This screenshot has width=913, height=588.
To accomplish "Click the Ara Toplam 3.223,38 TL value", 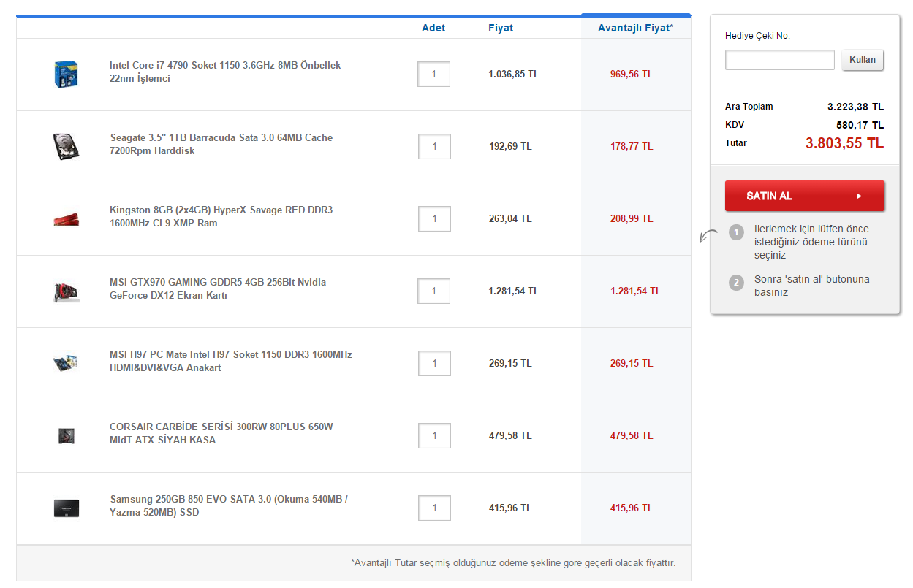I will pos(855,107).
